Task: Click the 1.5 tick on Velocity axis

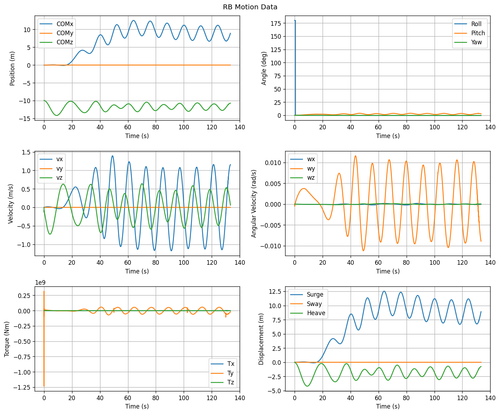Action: pos(27,153)
